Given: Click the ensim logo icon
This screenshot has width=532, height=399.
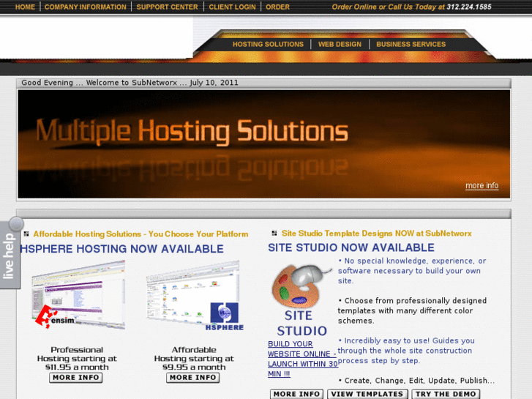Looking at the screenshot, I should pyautogui.click(x=55, y=316).
